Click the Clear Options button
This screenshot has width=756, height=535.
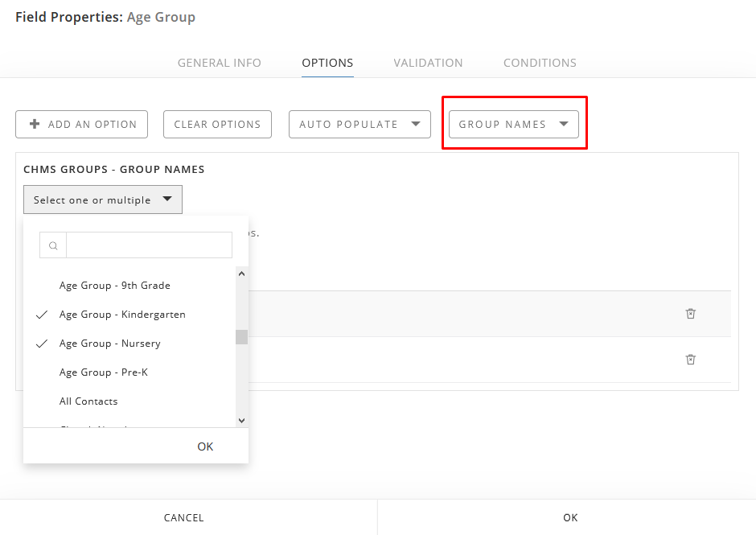(217, 124)
